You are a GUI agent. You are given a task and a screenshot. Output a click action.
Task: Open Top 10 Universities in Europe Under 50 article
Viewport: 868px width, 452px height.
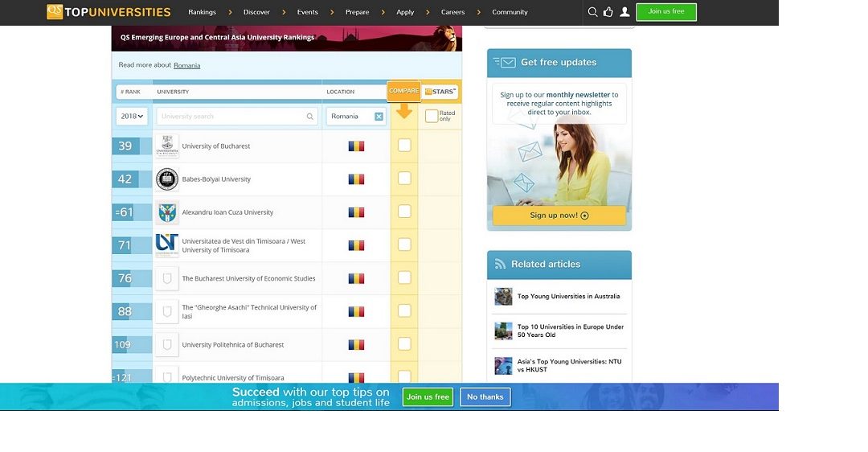[570, 331]
